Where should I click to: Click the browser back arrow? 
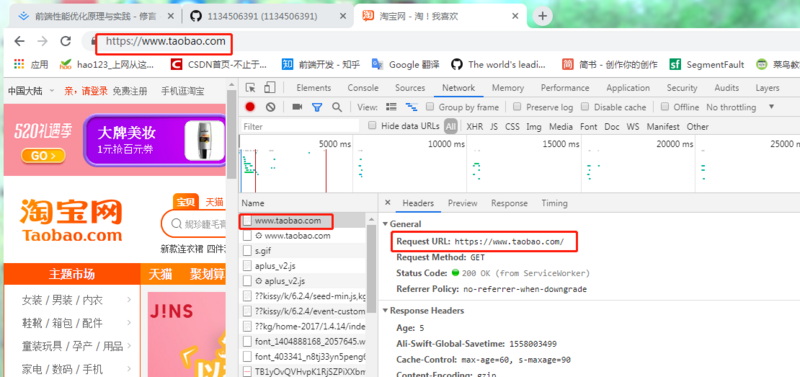(19, 41)
